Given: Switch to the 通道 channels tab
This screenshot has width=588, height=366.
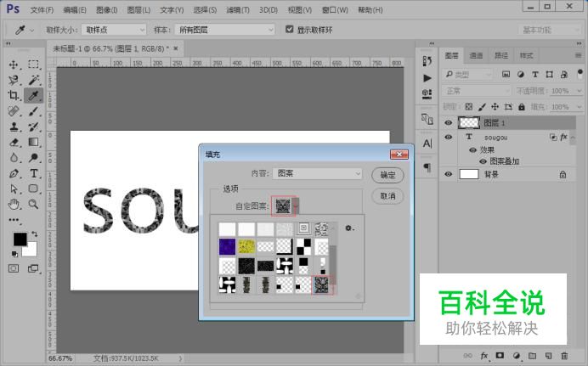Looking at the screenshot, I should 476,56.
